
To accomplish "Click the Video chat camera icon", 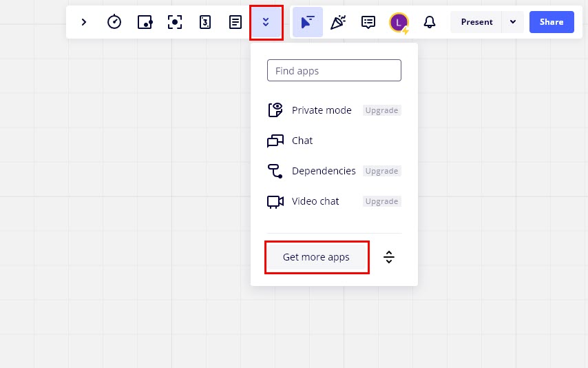I will [275, 202].
